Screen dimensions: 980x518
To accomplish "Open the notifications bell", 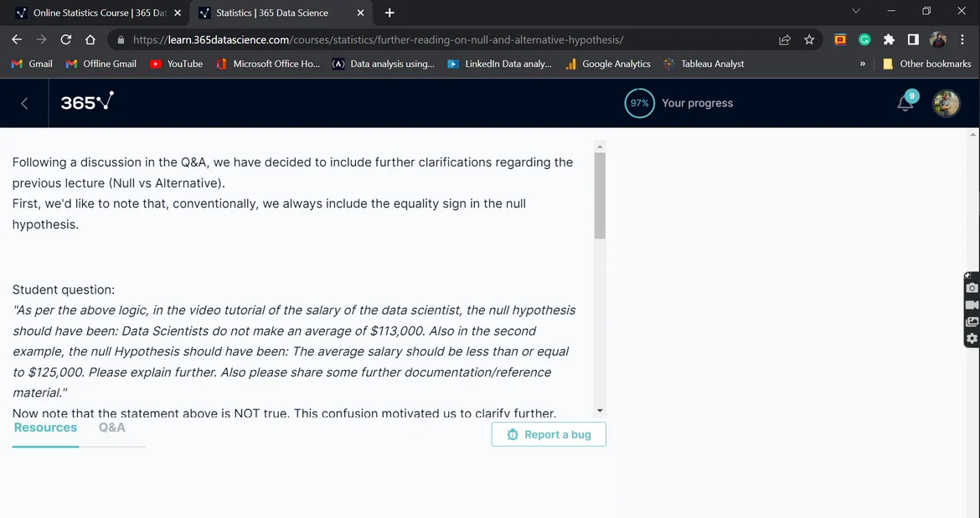I will pos(905,103).
